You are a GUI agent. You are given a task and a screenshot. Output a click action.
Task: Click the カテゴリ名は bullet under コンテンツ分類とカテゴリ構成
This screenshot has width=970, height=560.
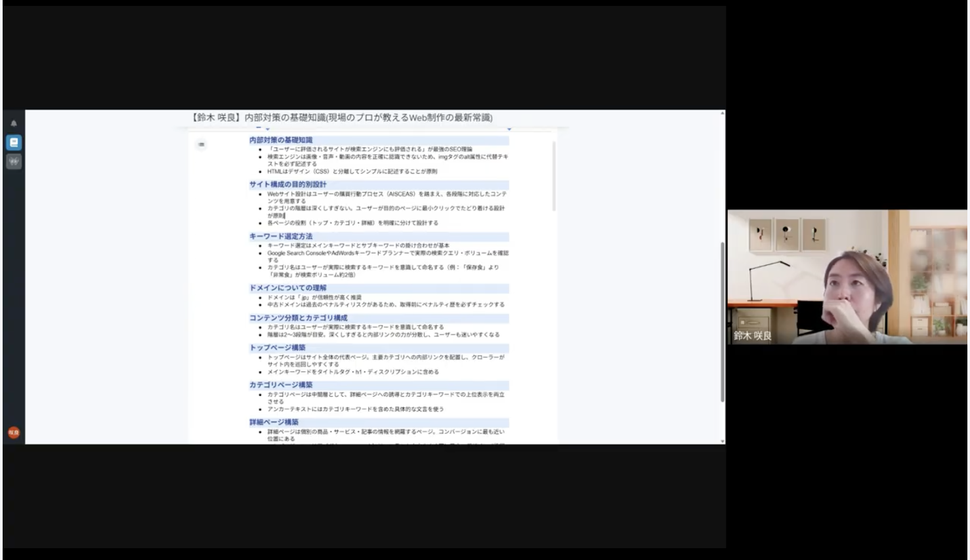coord(355,327)
